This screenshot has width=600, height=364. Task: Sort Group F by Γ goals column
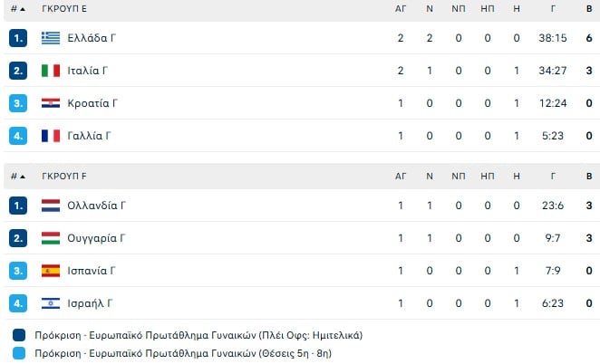(552, 176)
